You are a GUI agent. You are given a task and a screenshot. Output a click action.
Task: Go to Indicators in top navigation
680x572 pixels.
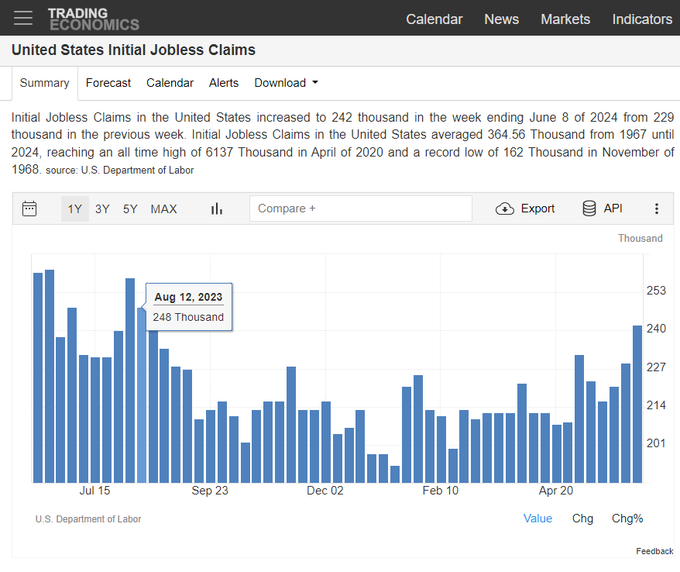coord(642,19)
